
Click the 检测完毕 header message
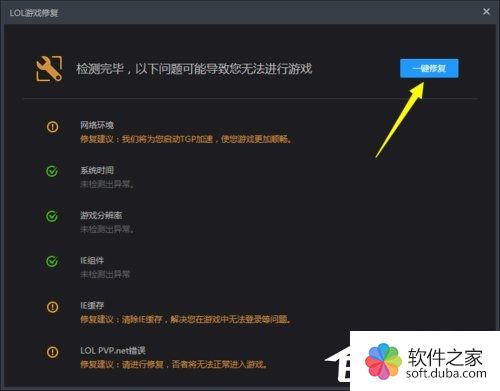tap(194, 69)
